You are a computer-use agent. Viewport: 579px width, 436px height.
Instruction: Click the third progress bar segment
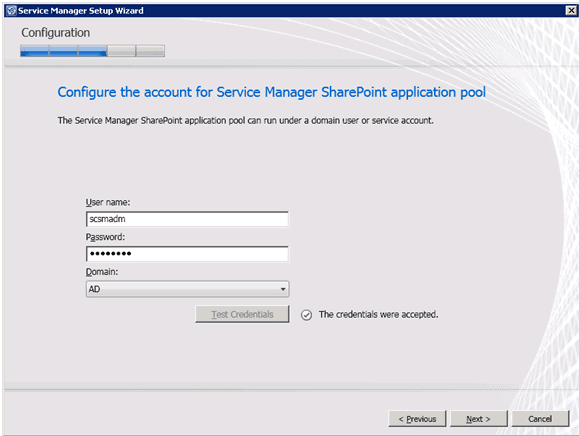[93, 51]
